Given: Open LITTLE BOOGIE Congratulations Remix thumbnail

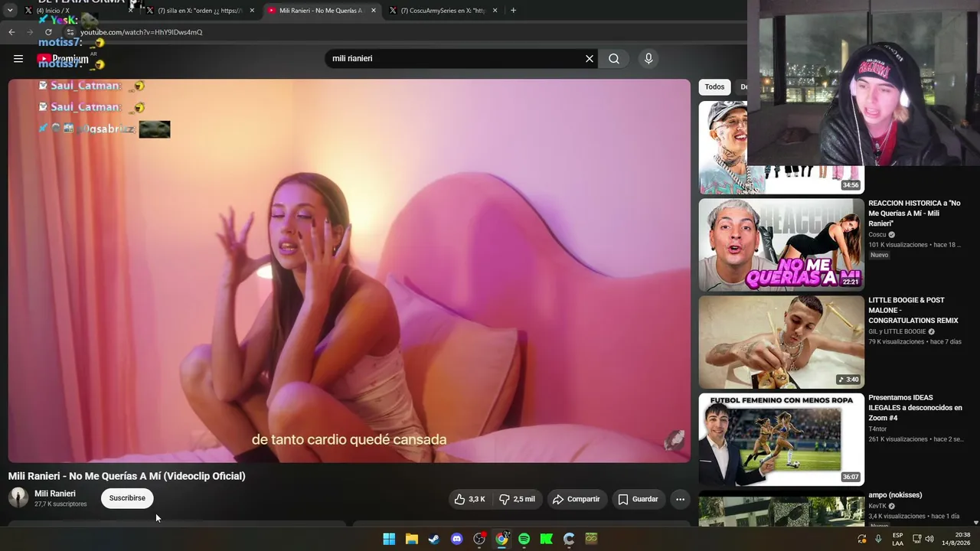Looking at the screenshot, I should [781, 342].
